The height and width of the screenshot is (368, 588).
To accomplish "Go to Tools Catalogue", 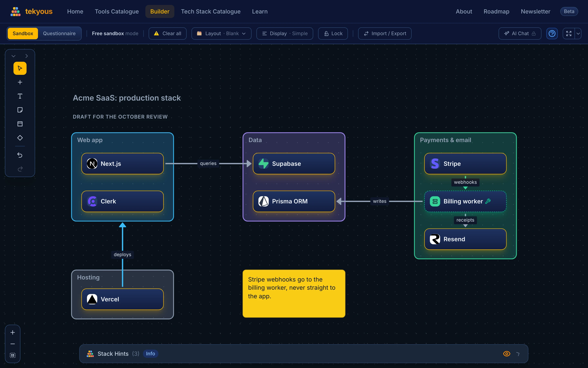I will point(117,11).
